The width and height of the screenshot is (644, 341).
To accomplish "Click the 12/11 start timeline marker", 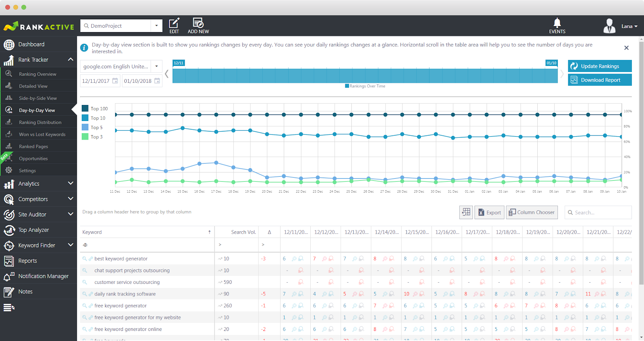I will (179, 63).
